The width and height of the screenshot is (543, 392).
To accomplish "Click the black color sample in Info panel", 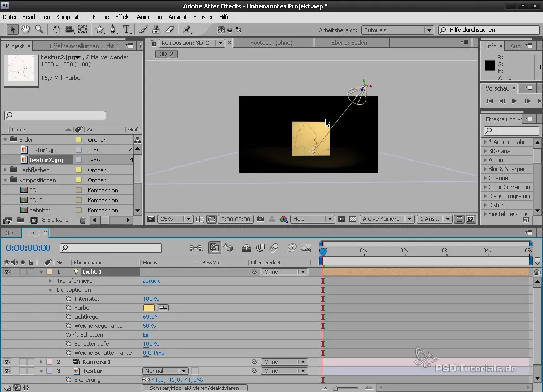I will (x=489, y=66).
